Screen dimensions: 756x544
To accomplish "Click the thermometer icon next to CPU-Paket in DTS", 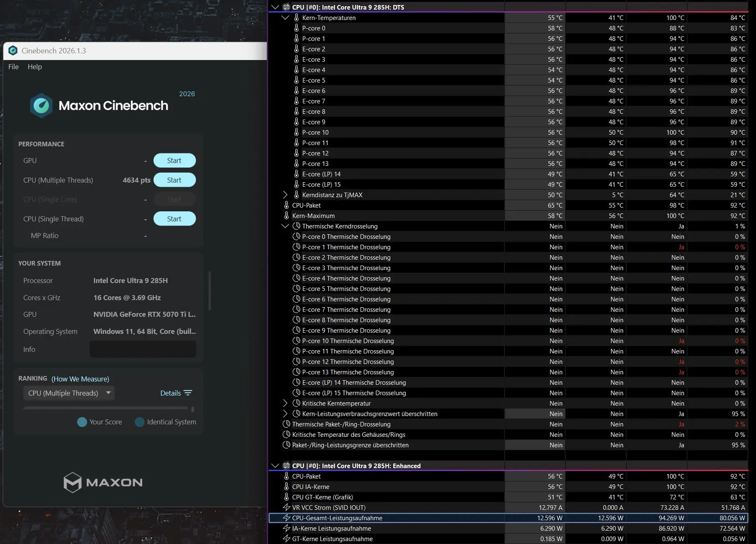I will click(x=286, y=205).
